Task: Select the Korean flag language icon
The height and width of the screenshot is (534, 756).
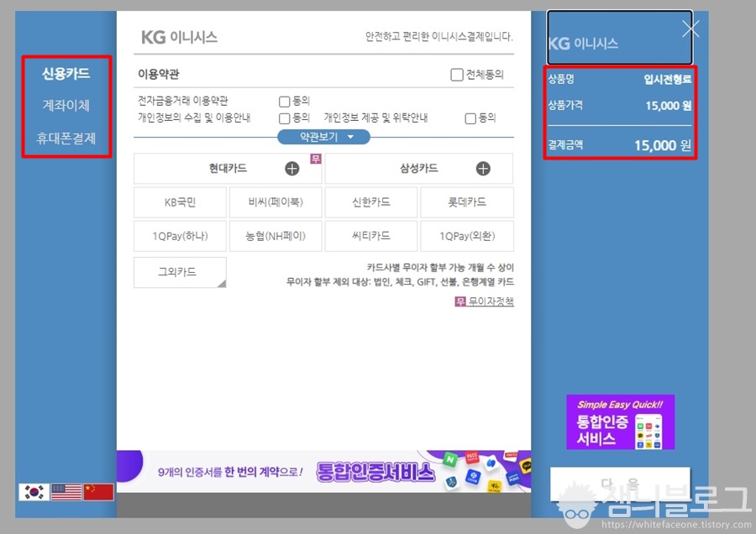Action: (x=34, y=492)
